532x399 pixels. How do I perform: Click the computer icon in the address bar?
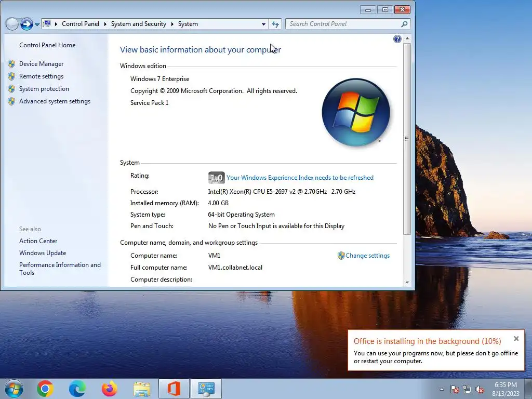[47, 24]
